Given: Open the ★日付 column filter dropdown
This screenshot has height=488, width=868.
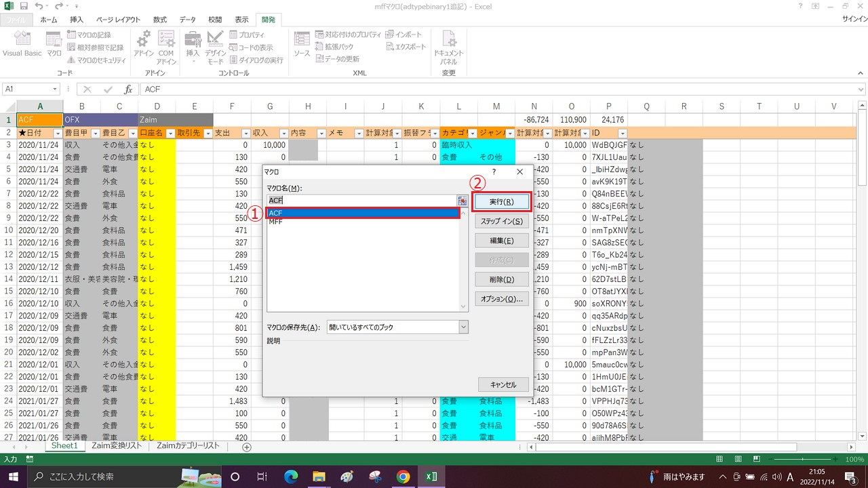Looking at the screenshot, I should click(x=57, y=134).
